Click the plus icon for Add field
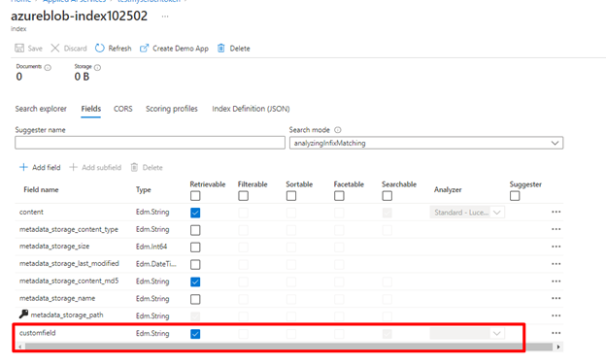Screen dimensions: 606x364 tap(23, 167)
